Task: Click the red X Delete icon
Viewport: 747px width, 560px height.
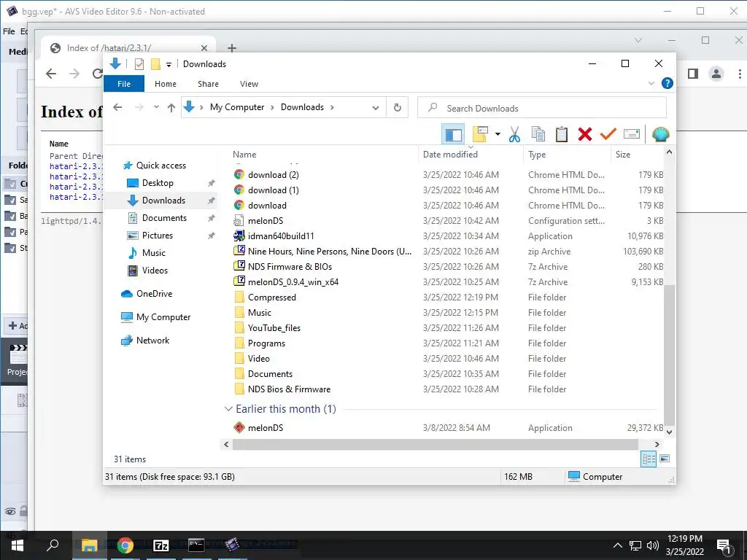Action: click(x=585, y=134)
